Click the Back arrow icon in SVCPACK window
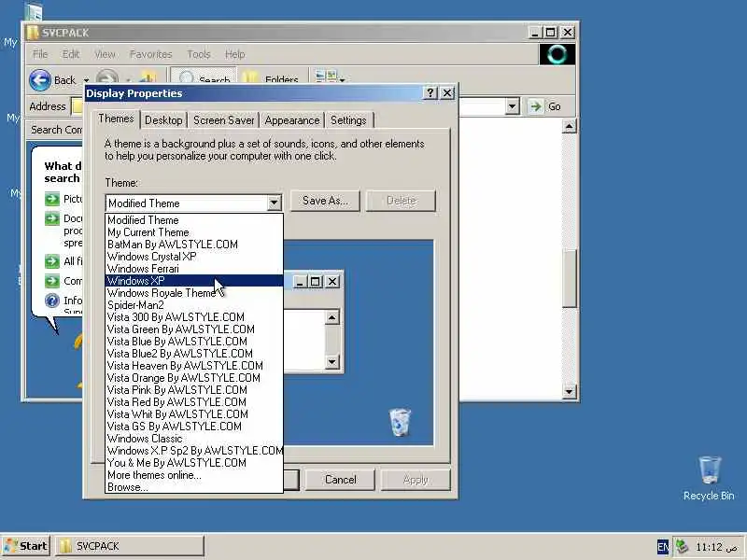 click(x=40, y=80)
